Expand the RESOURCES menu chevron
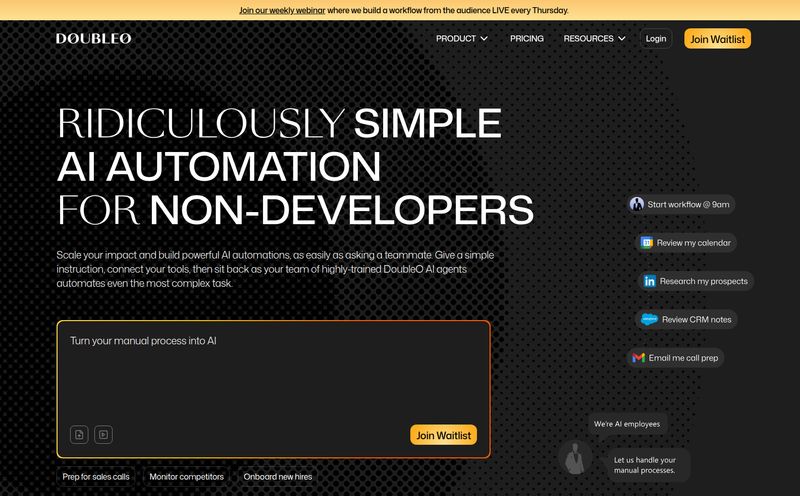The width and height of the screenshot is (800, 496). 621,39
